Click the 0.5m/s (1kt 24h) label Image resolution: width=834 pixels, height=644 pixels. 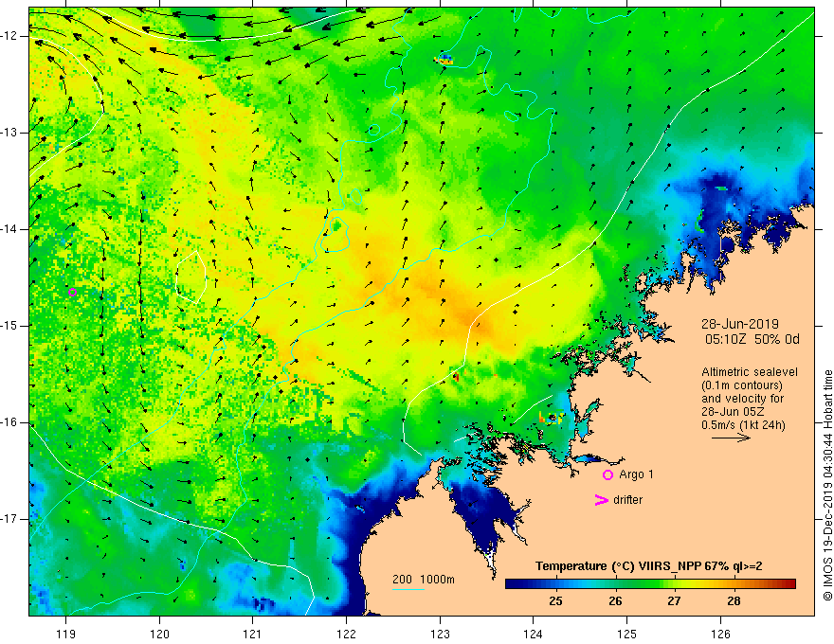743,425
